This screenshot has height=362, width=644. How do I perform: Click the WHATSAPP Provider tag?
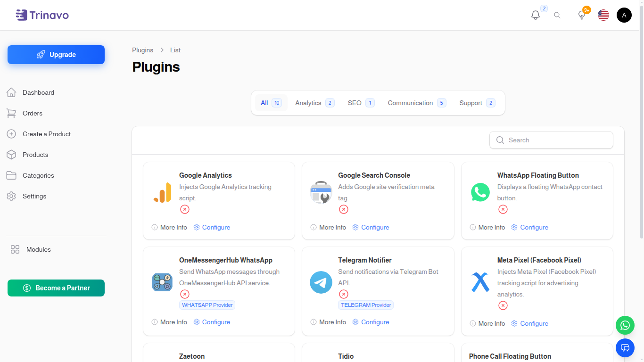tap(207, 305)
